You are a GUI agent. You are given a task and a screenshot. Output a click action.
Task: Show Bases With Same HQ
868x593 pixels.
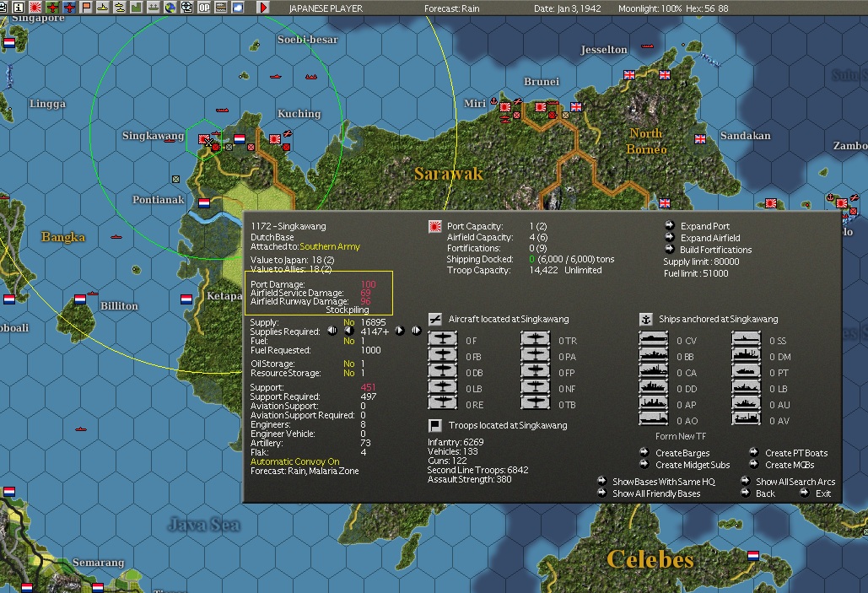(x=663, y=482)
